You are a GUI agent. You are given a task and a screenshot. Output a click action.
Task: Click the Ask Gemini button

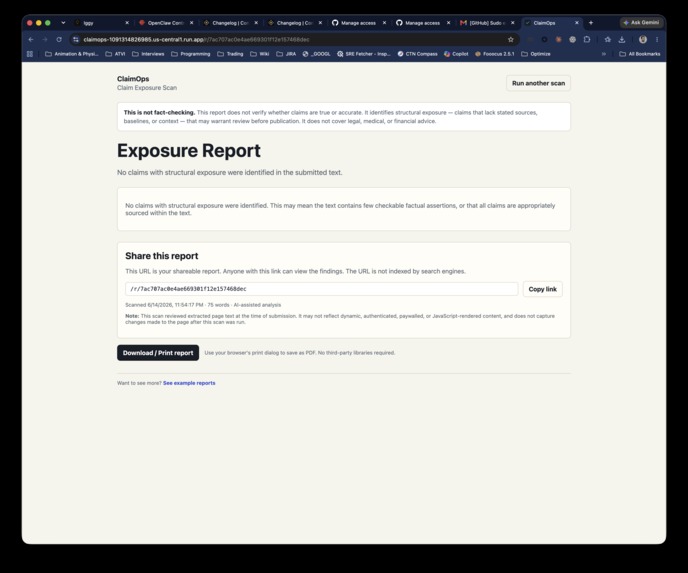click(641, 22)
